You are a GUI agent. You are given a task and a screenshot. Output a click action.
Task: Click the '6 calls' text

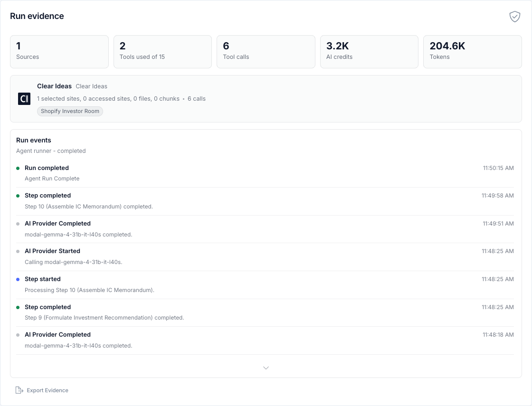pyautogui.click(x=197, y=99)
